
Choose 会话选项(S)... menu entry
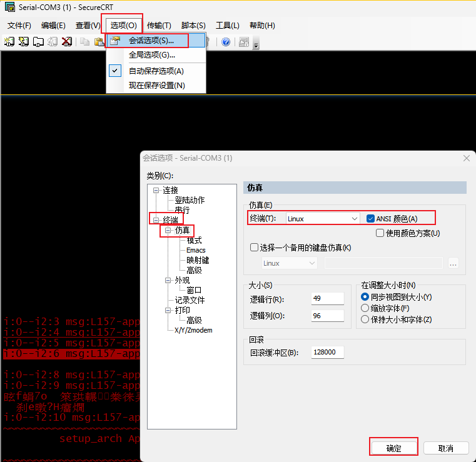tap(156, 41)
